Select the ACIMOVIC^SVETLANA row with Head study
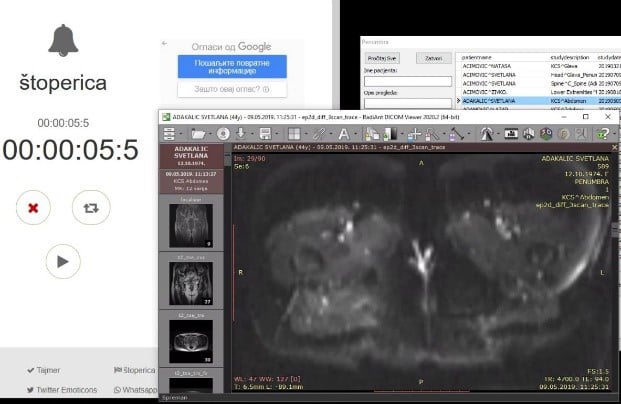This screenshot has height=404, width=621. coord(538,75)
